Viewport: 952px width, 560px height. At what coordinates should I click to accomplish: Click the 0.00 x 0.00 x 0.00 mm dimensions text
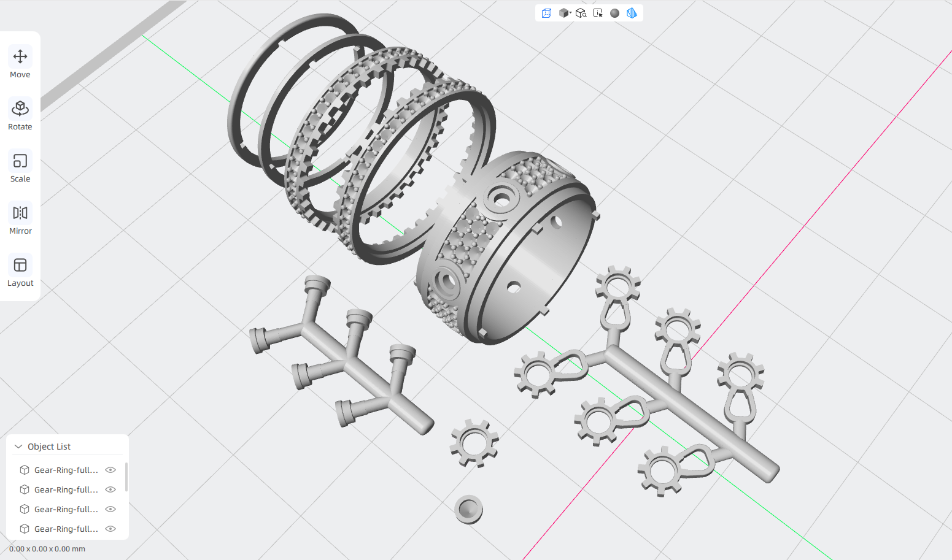pyautogui.click(x=47, y=549)
